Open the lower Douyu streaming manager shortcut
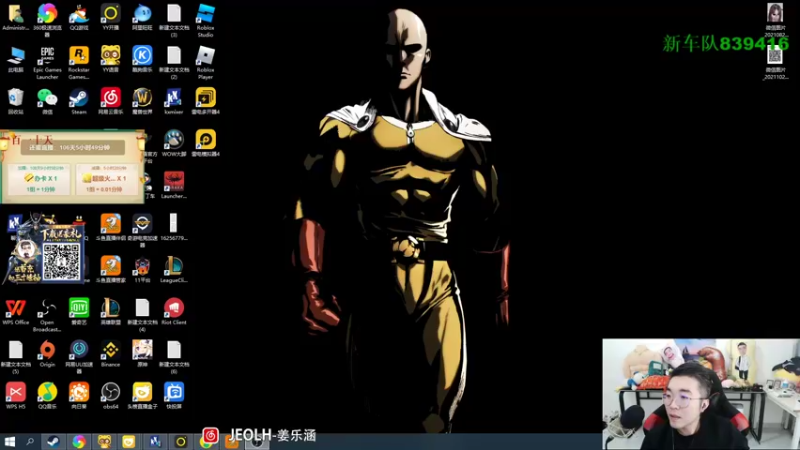 pyautogui.click(x=110, y=269)
